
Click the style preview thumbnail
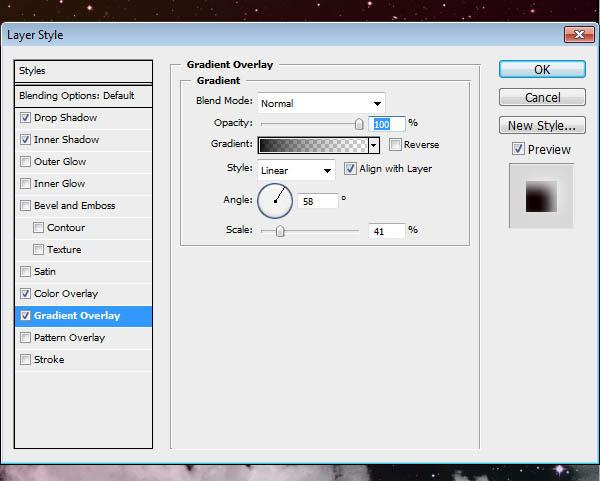pyautogui.click(x=541, y=196)
